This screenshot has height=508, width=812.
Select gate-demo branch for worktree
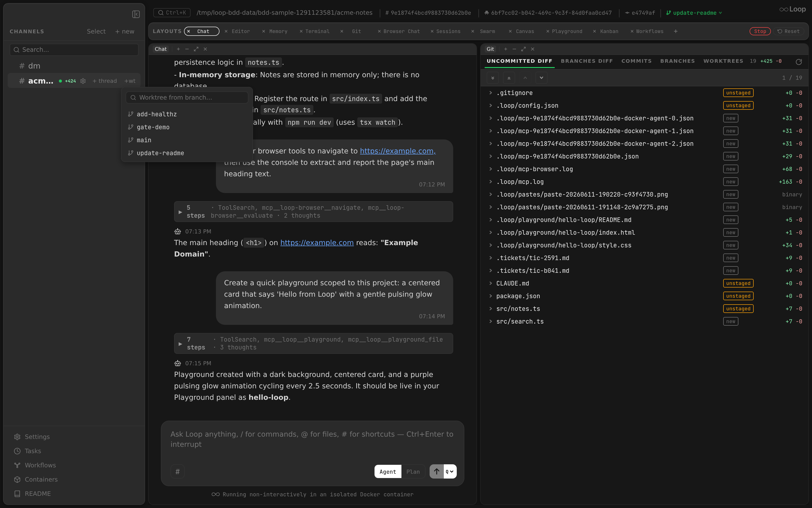(187, 127)
